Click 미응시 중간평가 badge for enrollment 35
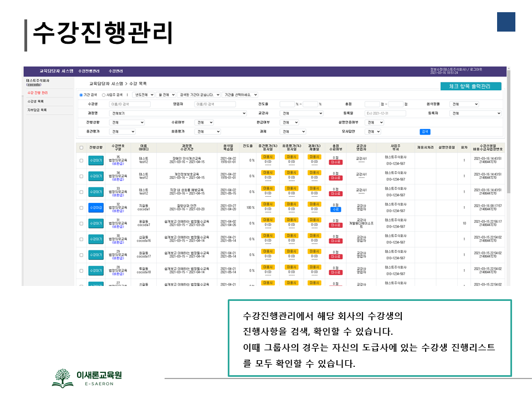The width and height of the screenshot is (532, 399). (x=268, y=157)
